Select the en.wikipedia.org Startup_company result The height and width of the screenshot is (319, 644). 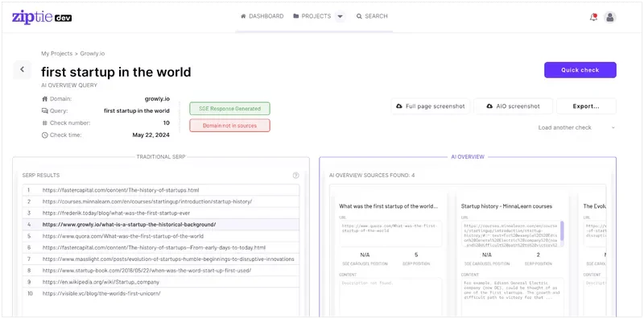click(x=161, y=282)
